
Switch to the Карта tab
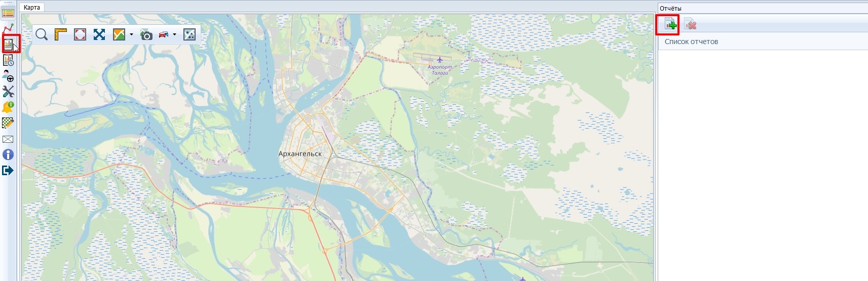point(32,8)
